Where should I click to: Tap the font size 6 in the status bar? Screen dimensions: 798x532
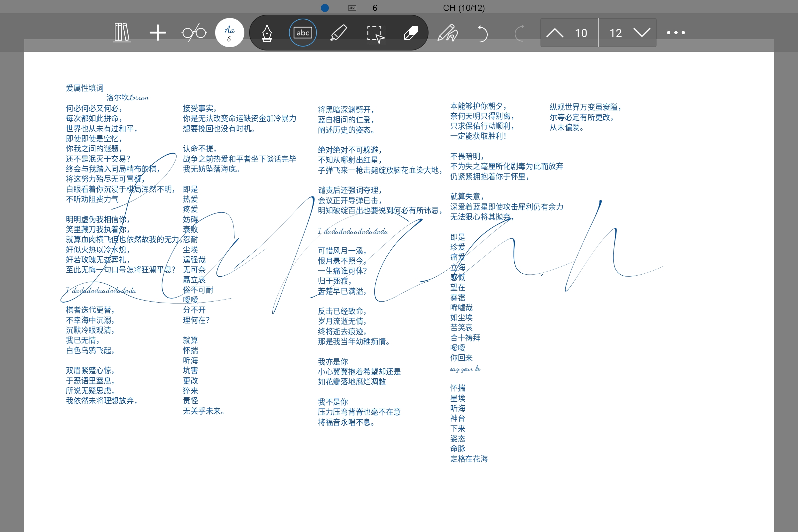[375, 8]
